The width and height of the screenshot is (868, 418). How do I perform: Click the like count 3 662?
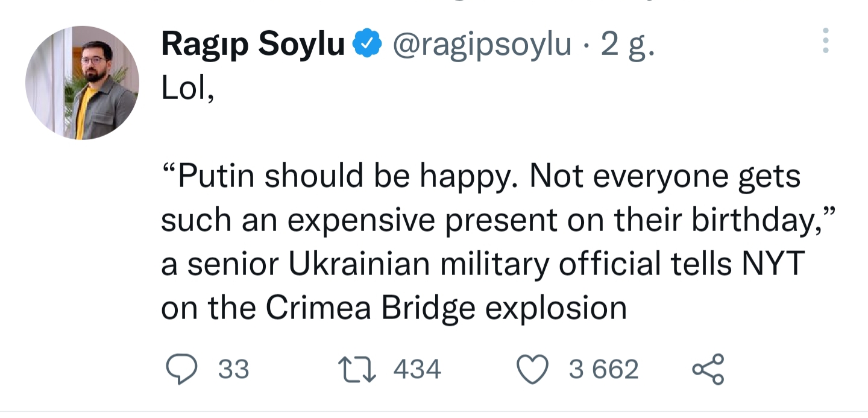point(603,369)
